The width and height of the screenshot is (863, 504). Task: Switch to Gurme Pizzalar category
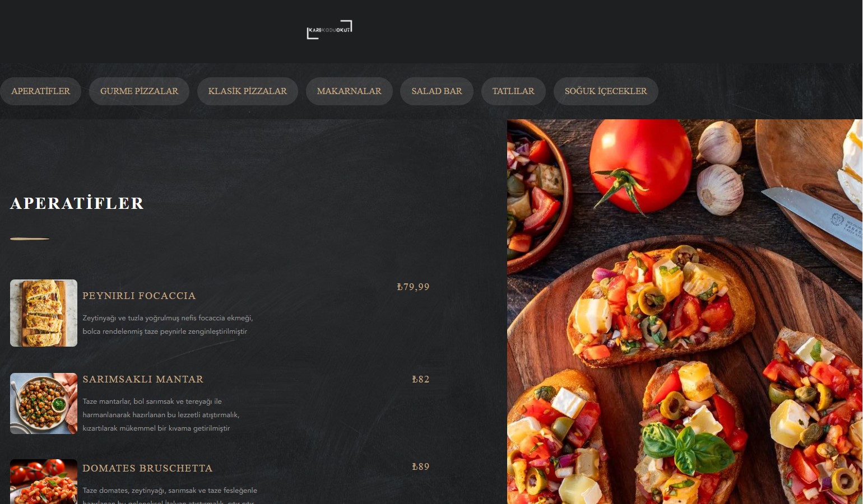click(139, 91)
